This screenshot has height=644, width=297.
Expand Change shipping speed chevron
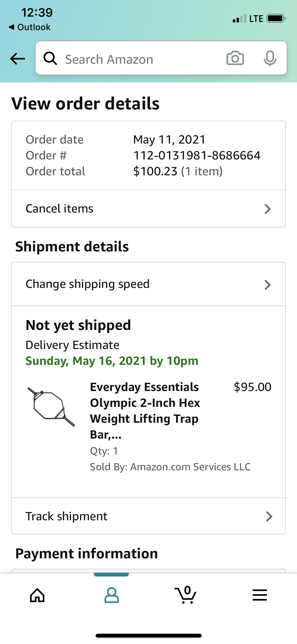[267, 285]
